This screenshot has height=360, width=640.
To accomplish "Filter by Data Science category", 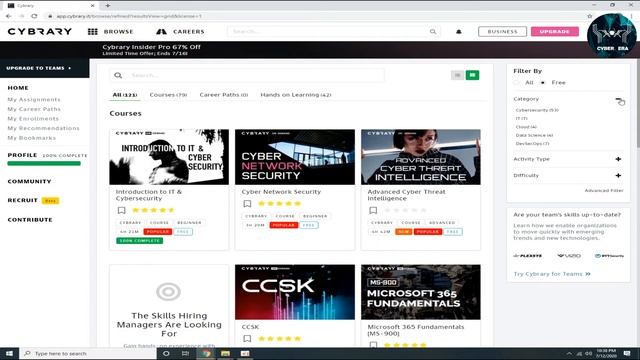I will (x=534, y=135).
